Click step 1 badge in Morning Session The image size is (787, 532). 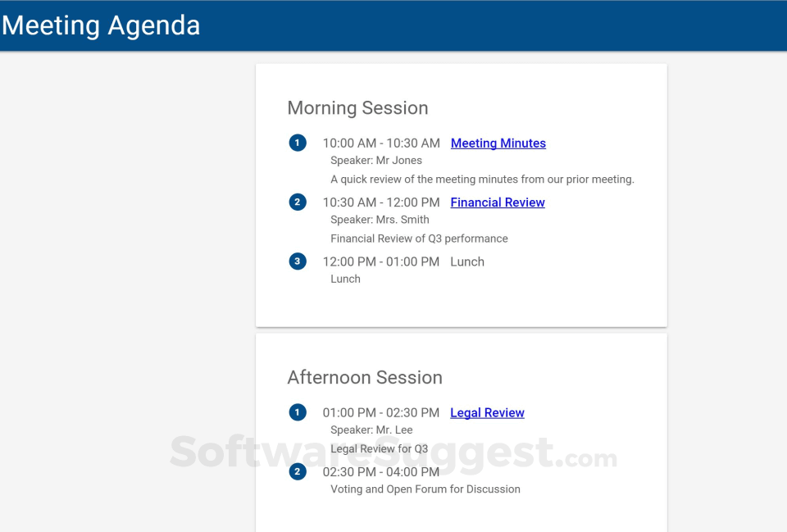[x=298, y=142]
